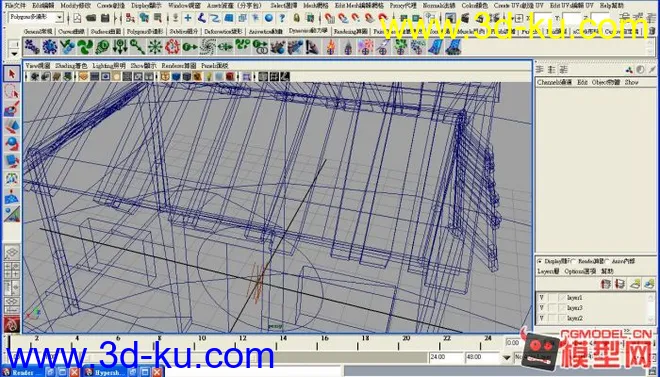Select the Display layer radio button
This screenshot has width=660, height=377.
click(x=540, y=261)
